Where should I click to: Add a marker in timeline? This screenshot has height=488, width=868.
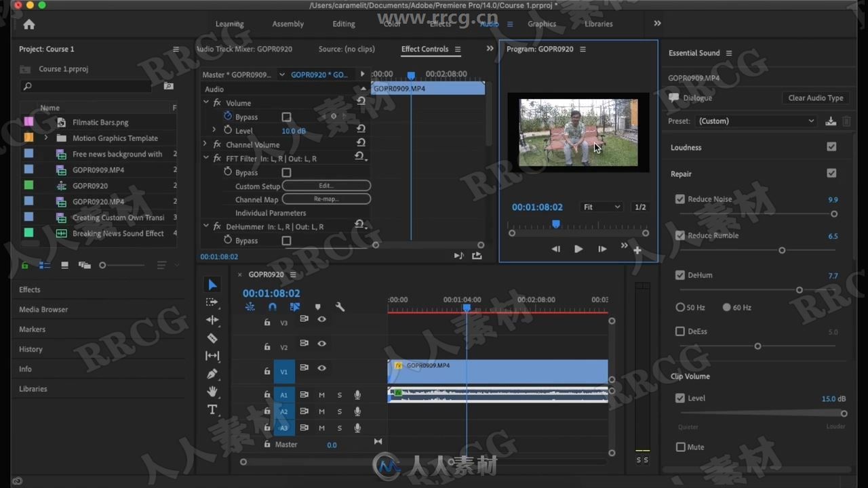point(317,307)
